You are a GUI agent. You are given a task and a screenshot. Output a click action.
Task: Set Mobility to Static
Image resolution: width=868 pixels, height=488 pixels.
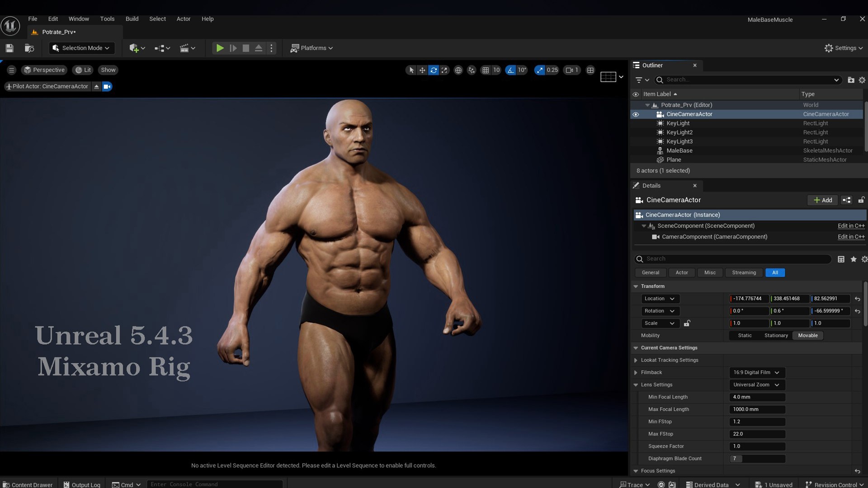(745, 336)
